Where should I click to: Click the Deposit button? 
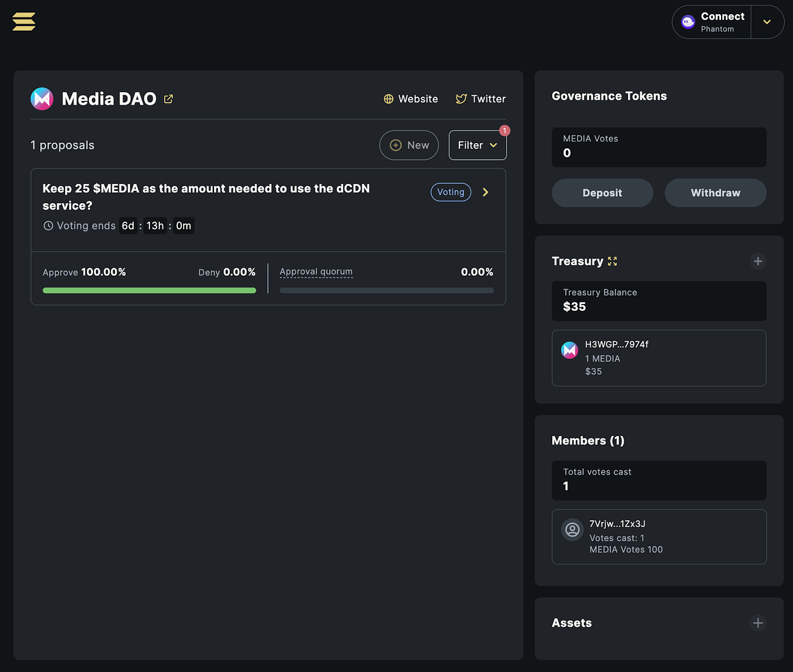pos(602,193)
